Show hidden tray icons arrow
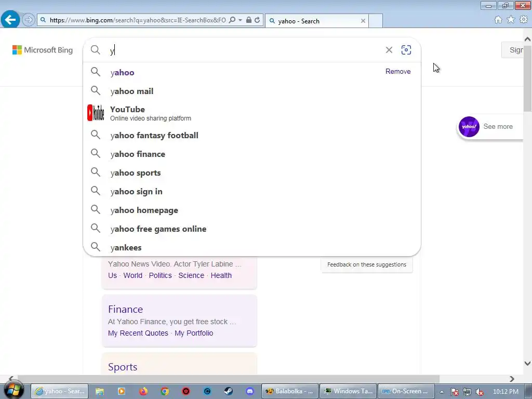 442,392
